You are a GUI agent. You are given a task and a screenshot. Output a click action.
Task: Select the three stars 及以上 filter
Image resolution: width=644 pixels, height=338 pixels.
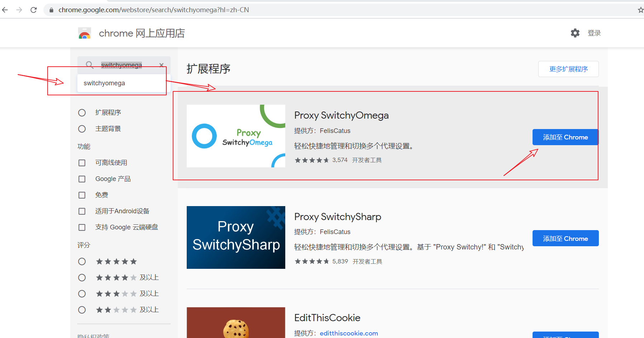[x=82, y=294]
